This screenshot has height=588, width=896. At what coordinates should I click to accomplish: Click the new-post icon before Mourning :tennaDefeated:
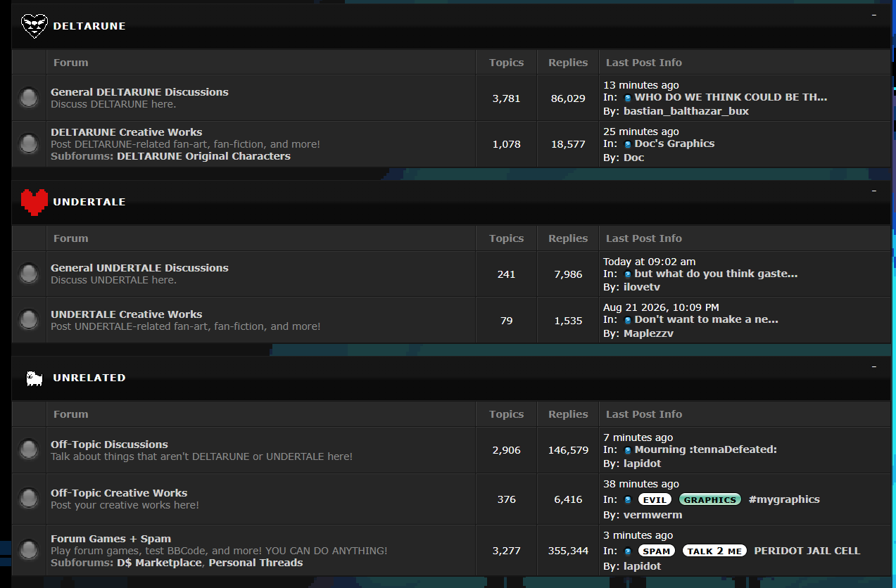[x=628, y=450]
